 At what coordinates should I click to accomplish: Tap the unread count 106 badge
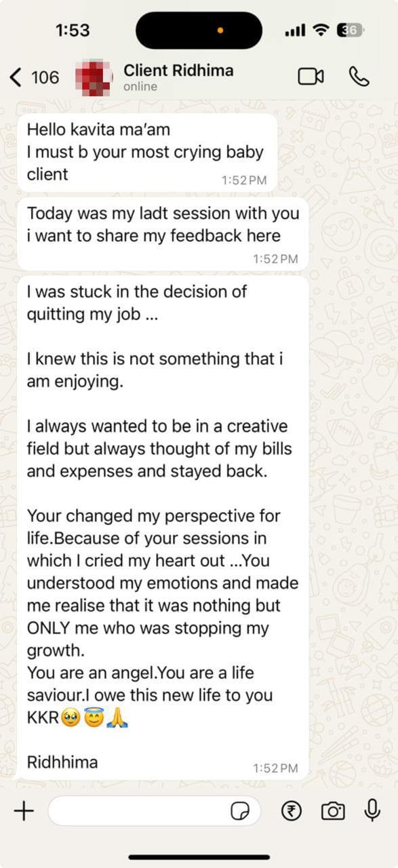tap(45, 77)
